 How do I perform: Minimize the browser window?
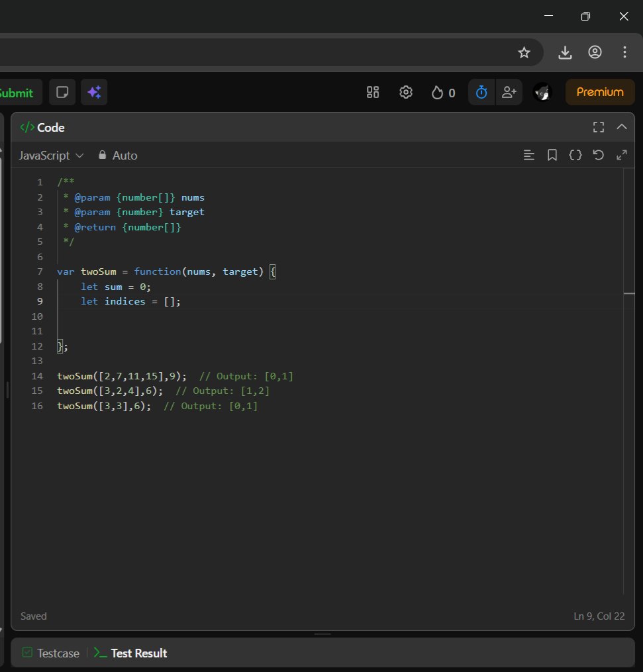[x=548, y=16]
